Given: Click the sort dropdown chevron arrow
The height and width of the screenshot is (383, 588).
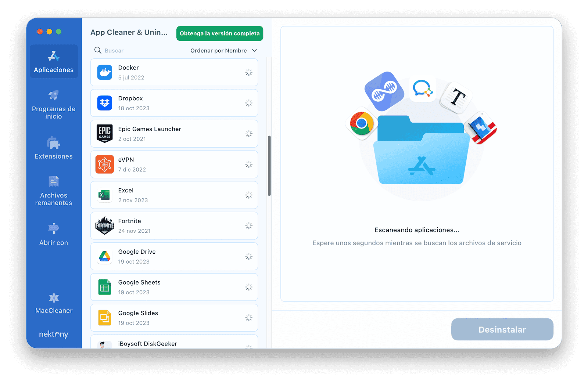Looking at the screenshot, I should click(x=254, y=51).
